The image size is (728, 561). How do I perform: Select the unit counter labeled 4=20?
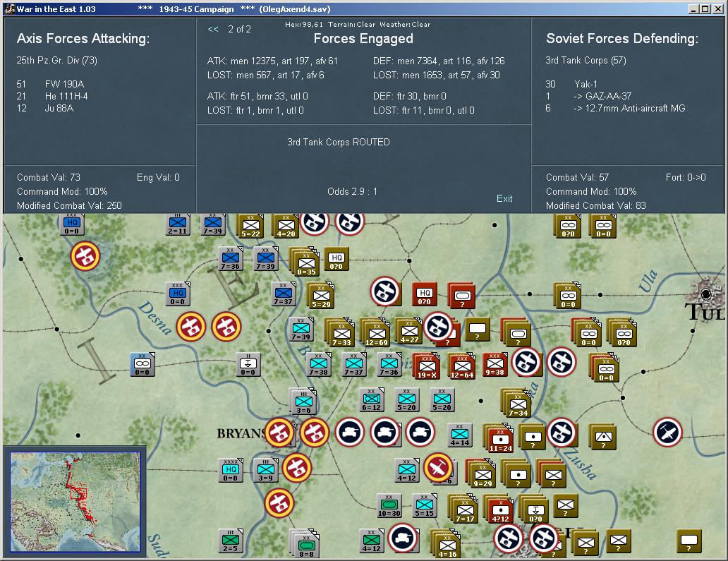pyautogui.click(x=286, y=227)
